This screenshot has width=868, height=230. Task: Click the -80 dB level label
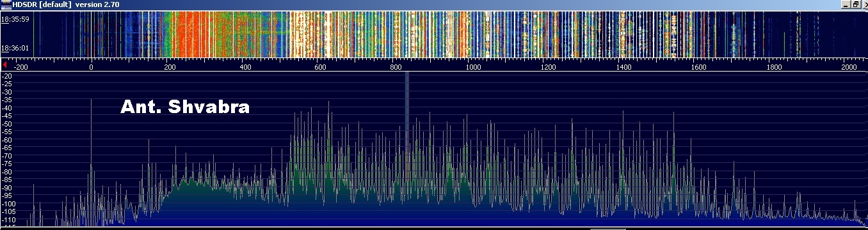[8, 172]
